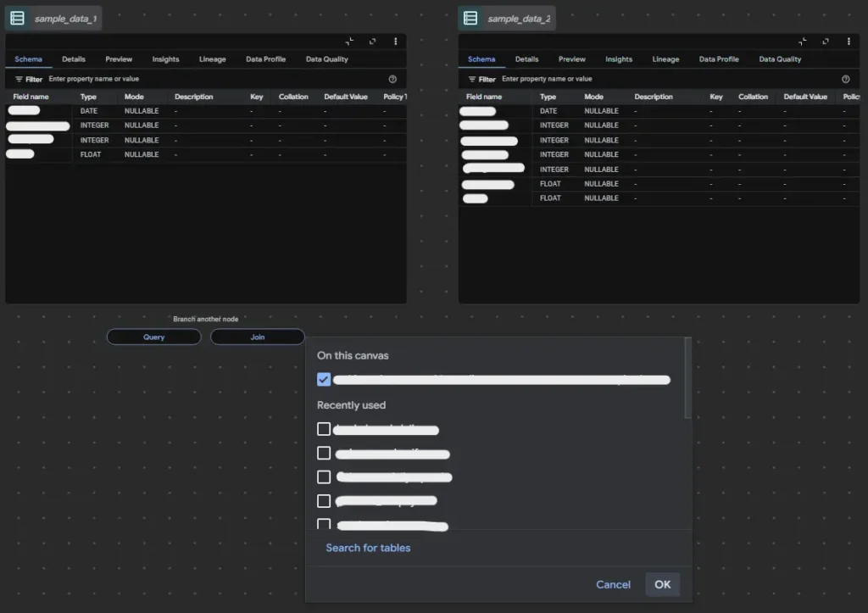Click the filter input field in sample_data_1
Viewport: 868px width, 613px height.
(x=216, y=79)
